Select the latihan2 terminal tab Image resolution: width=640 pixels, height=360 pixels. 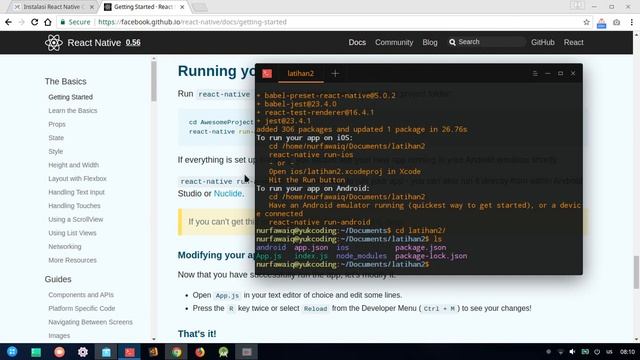pos(301,73)
